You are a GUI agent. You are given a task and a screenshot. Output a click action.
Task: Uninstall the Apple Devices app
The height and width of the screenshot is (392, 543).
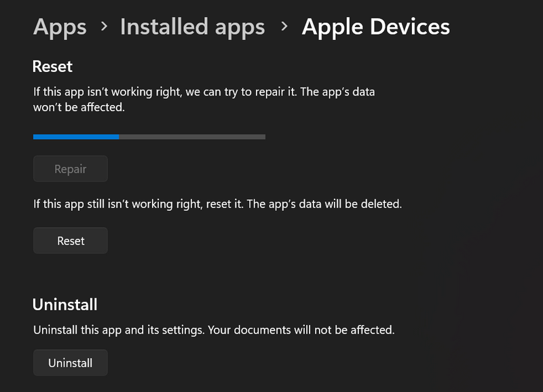[x=70, y=363]
